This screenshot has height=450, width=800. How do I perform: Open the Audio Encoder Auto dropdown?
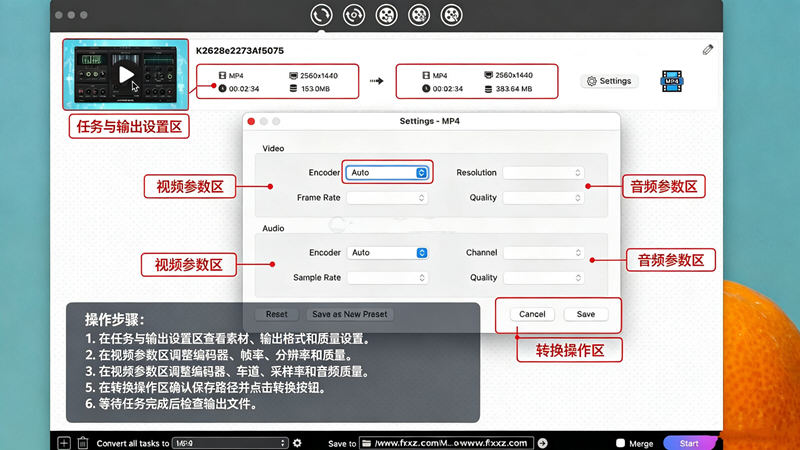pos(387,253)
